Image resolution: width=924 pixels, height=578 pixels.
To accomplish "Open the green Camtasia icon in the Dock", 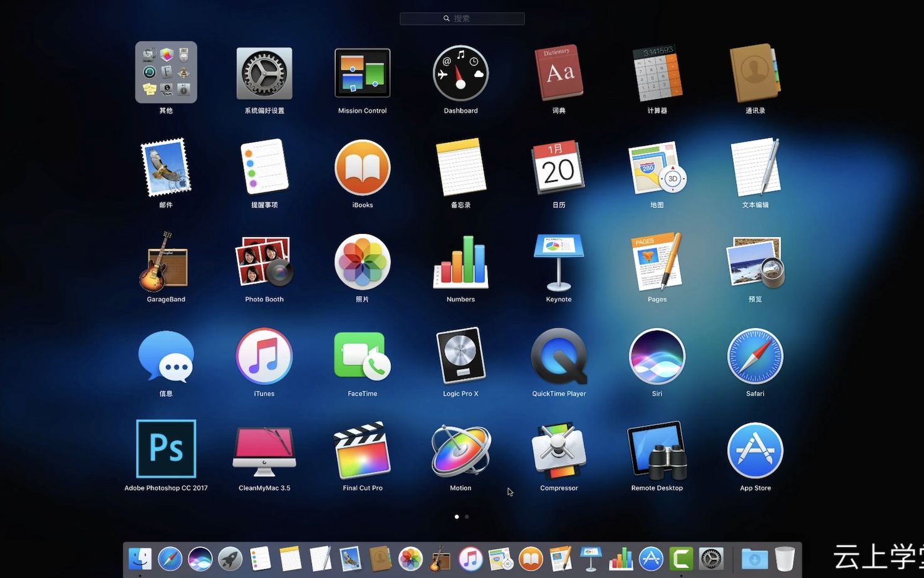I will pos(681,559).
